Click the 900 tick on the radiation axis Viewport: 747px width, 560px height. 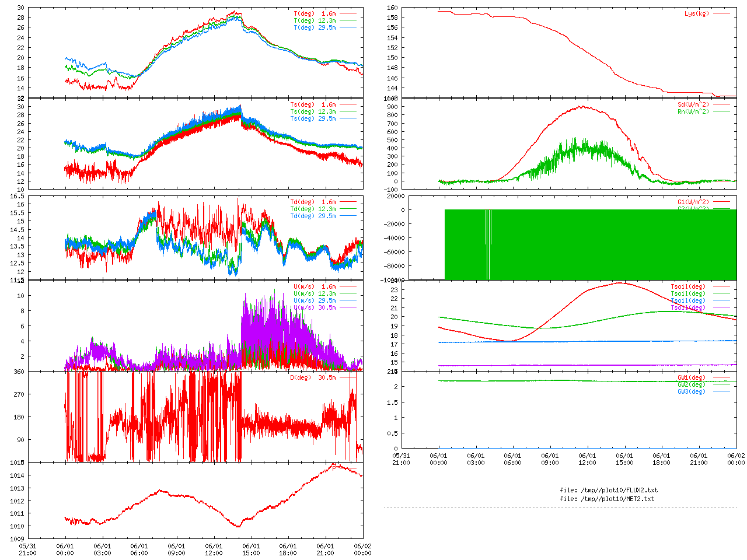coord(392,107)
